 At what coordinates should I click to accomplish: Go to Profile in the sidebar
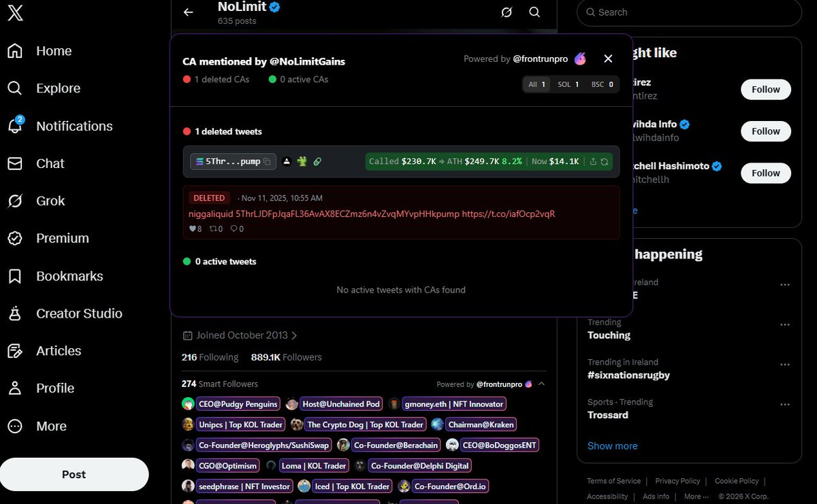pyautogui.click(x=42, y=388)
